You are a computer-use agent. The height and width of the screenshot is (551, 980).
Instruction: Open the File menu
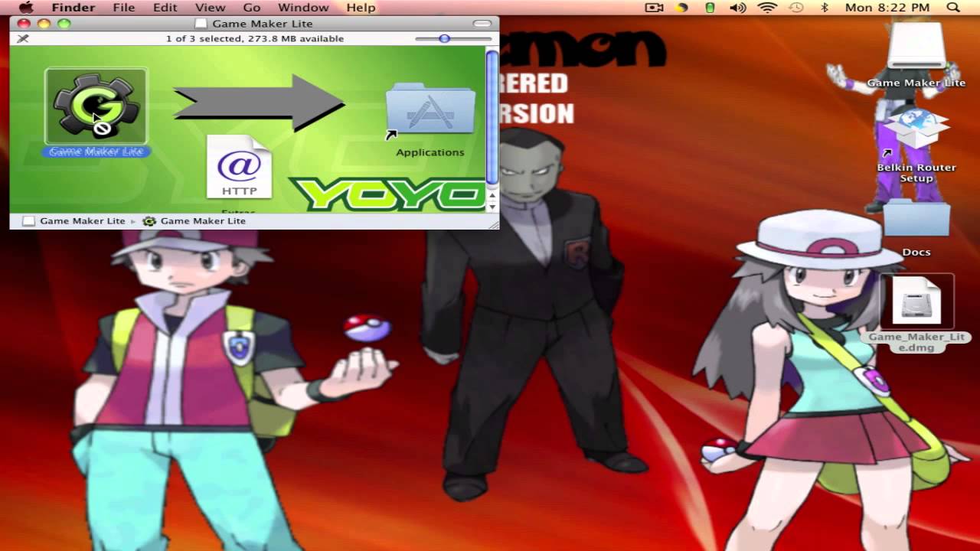[x=124, y=8]
